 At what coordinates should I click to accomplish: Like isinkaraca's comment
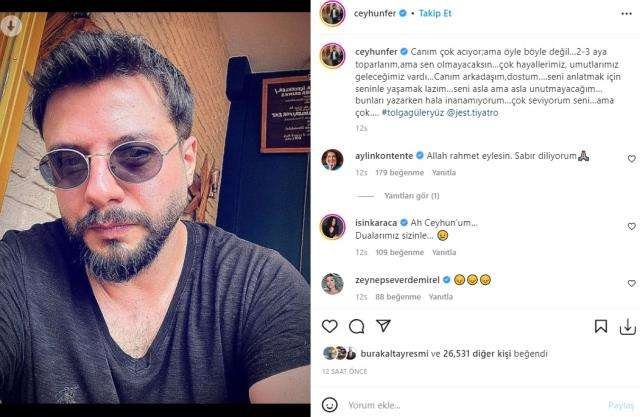(x=631, y=226)
